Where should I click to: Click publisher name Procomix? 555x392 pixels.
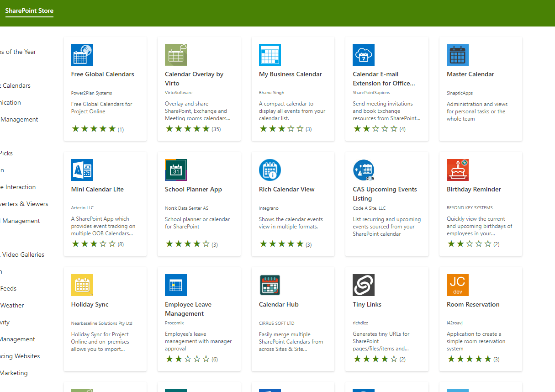174,323
